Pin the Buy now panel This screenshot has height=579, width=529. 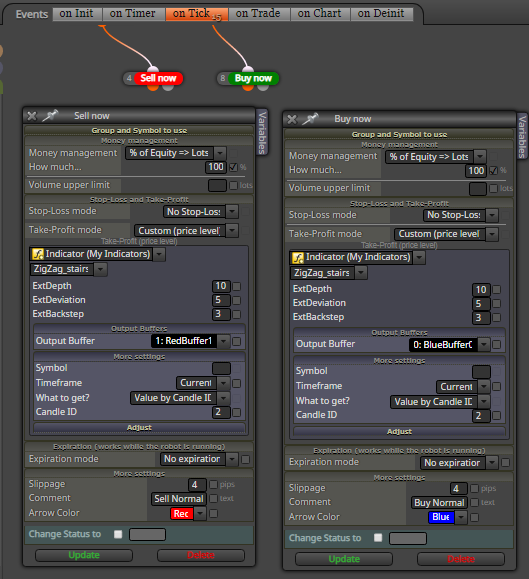[x=310, y=119]
